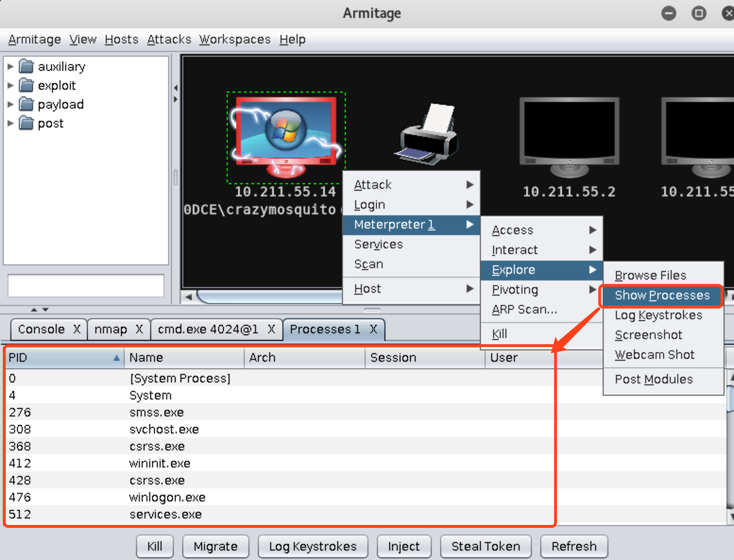Image resolution: width=734 pixels, height=560 pixels.
Task: Click the Refresh button
Action: 574,546
